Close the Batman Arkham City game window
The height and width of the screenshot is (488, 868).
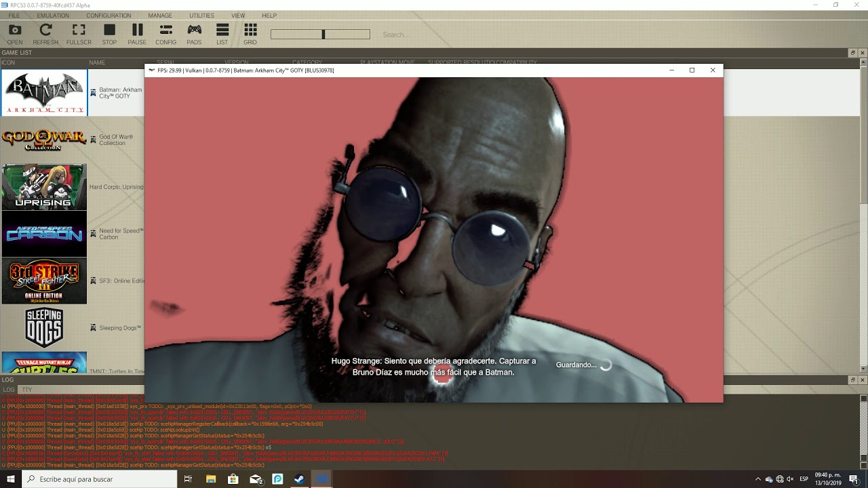713,70
